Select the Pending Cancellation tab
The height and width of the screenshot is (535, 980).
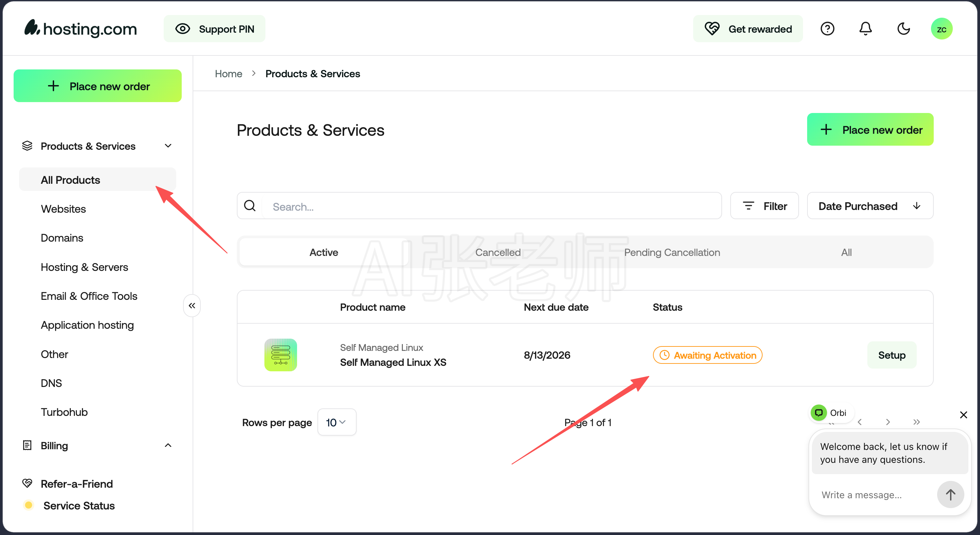pos(672,252)
